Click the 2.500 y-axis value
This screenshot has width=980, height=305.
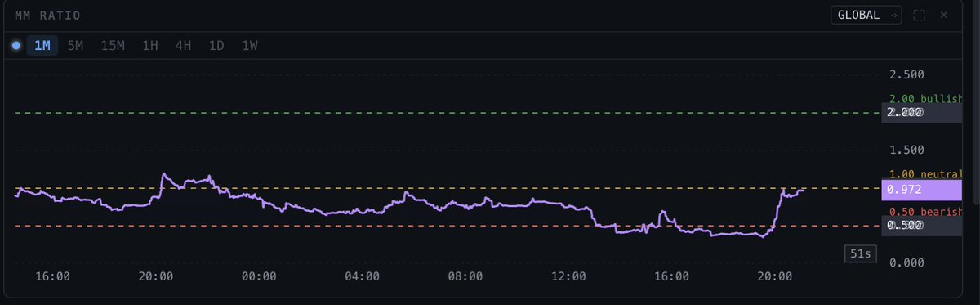pyautogui.click(x=906, y=74)
